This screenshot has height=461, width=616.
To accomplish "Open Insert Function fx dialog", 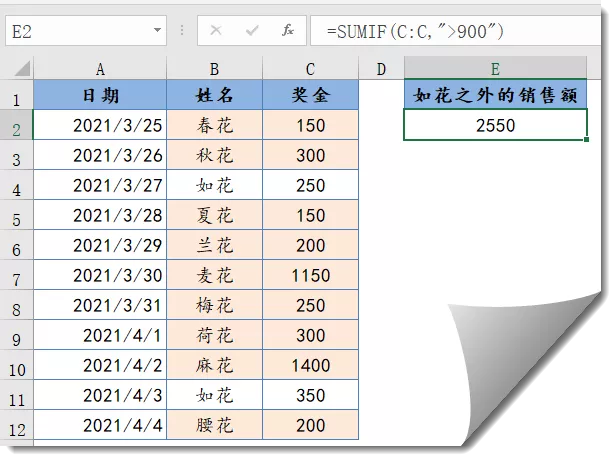I will (x=288, y=31).
